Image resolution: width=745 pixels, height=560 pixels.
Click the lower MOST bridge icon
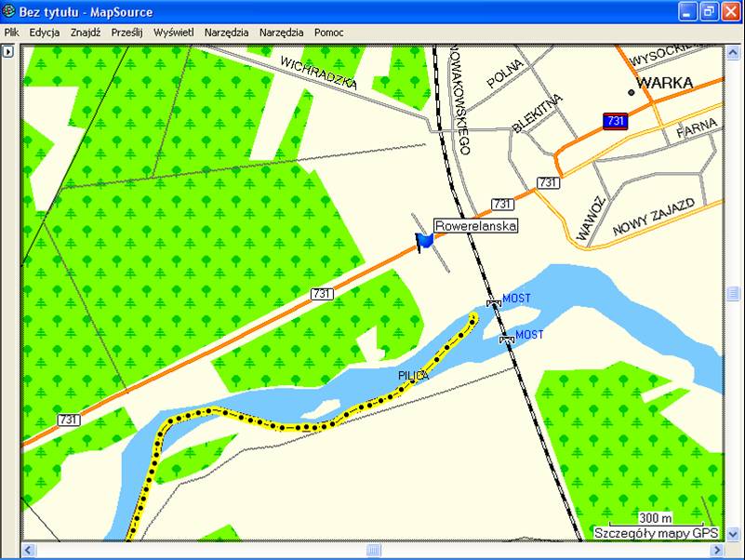coord(507,339)
